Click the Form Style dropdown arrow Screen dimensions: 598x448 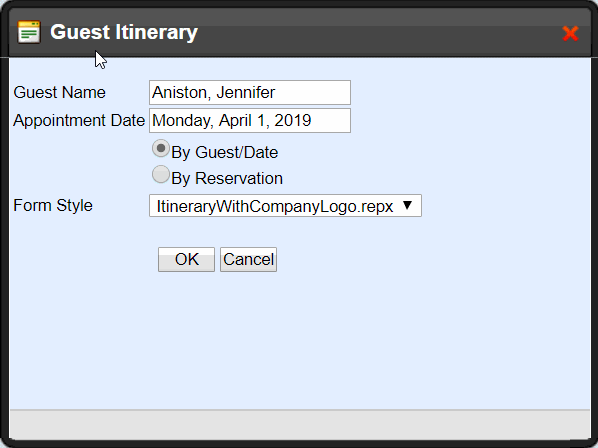(x=407, y=205)
